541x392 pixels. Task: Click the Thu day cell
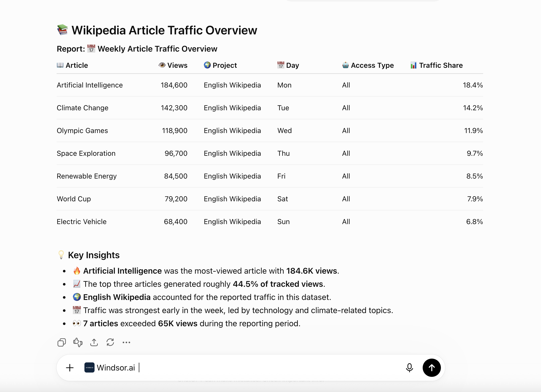point(284,154)
